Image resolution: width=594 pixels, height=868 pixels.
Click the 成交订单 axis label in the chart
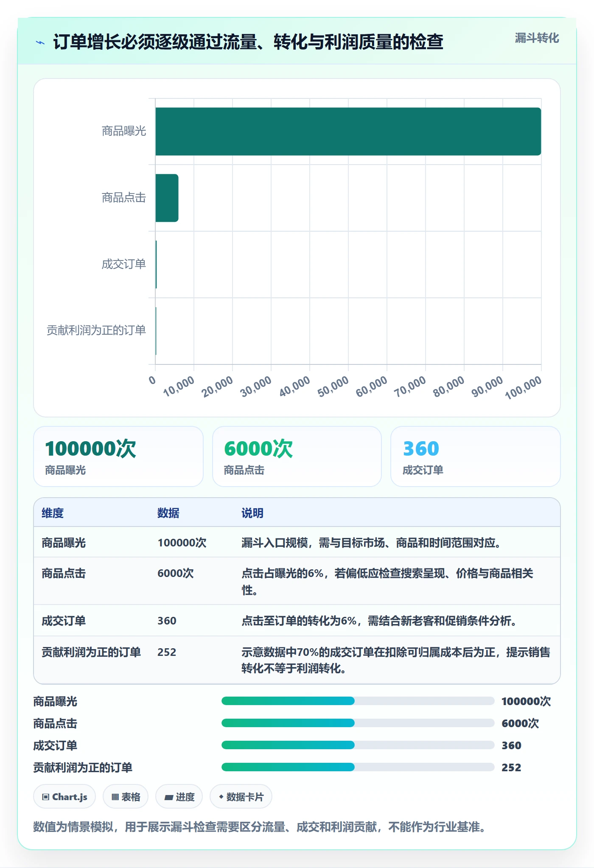(124, 264)
